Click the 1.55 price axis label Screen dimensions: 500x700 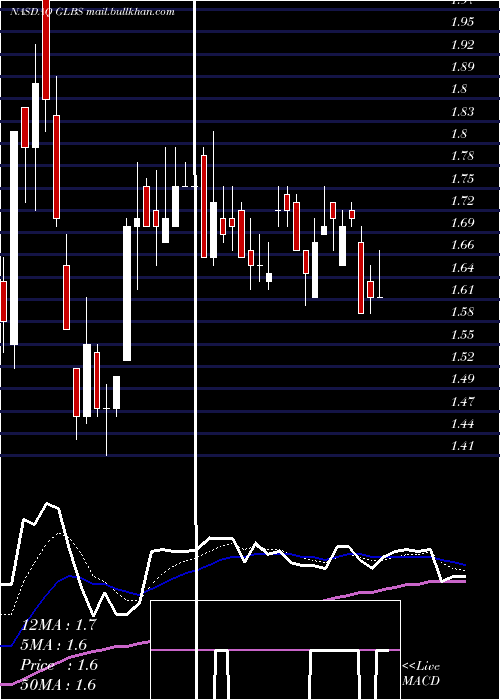pyautogui.click(x=462, y=334)
